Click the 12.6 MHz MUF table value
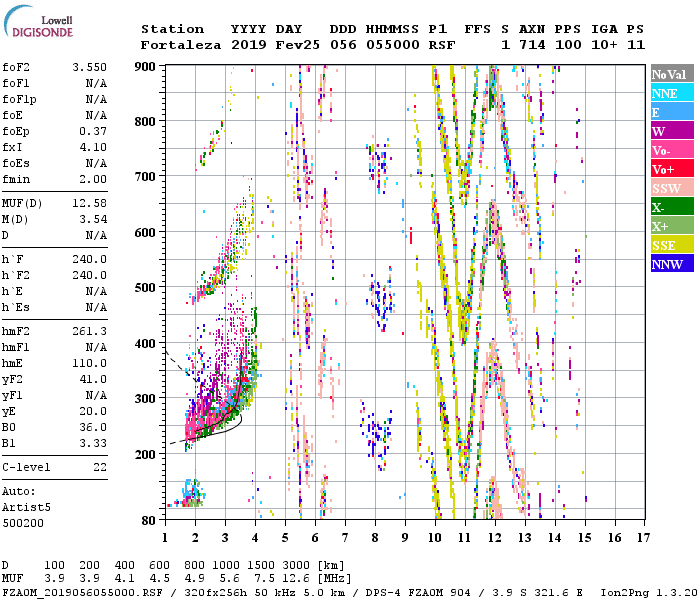 296,579
